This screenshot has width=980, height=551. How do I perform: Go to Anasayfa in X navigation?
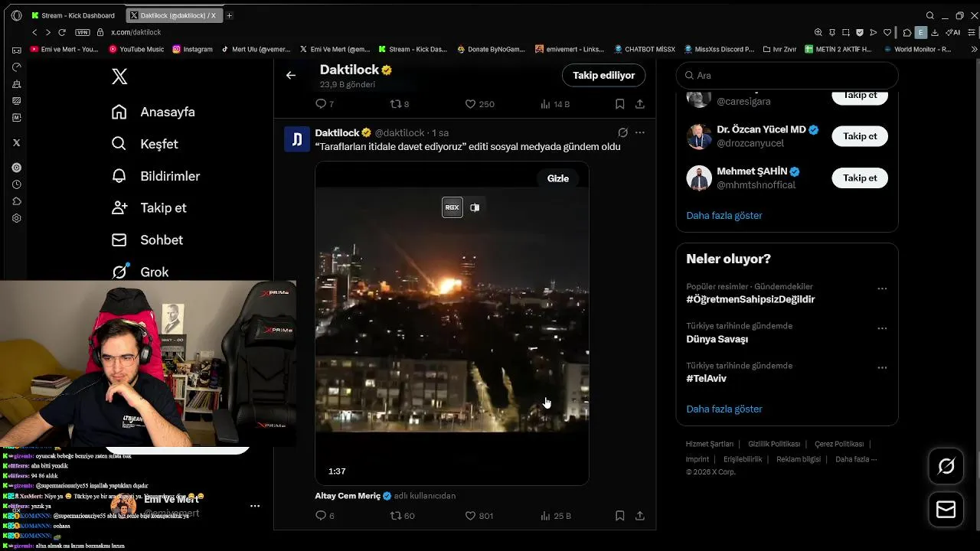(153, 112)
